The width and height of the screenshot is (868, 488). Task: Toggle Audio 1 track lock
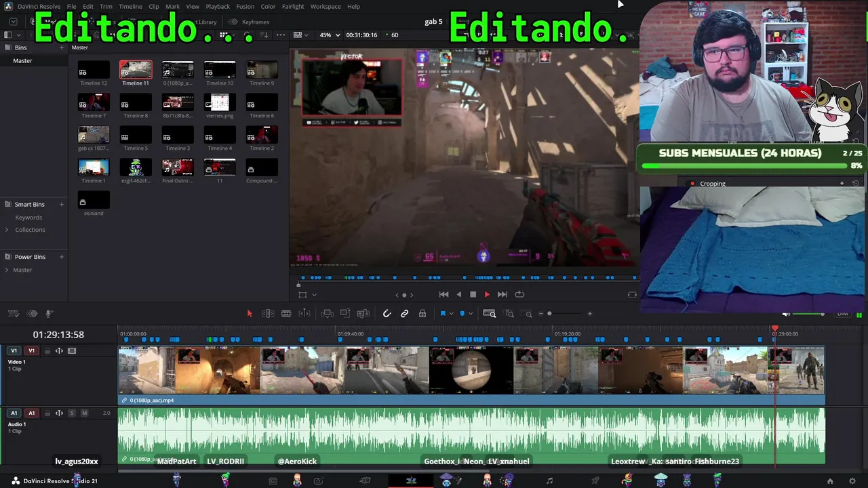[x=47, y=413]
